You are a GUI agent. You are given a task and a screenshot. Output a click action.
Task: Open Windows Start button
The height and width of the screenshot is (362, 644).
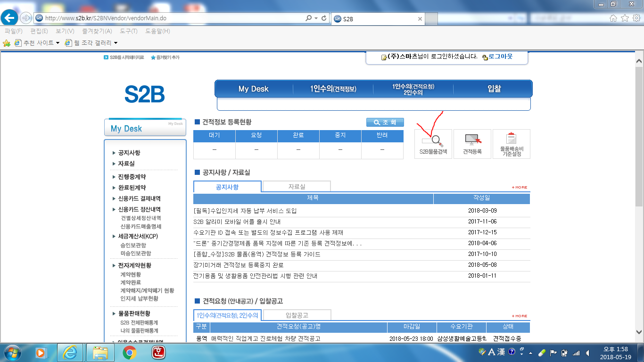(x=12, y=352)
